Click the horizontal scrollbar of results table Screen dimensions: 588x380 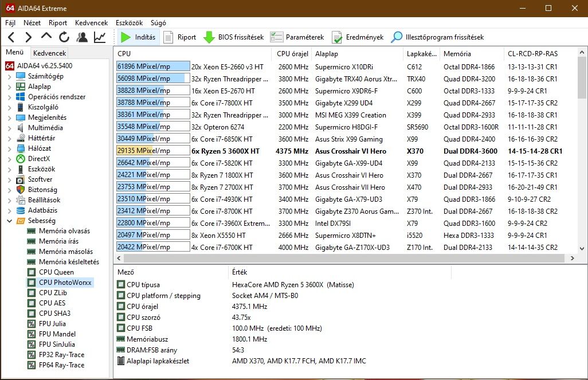343,258
